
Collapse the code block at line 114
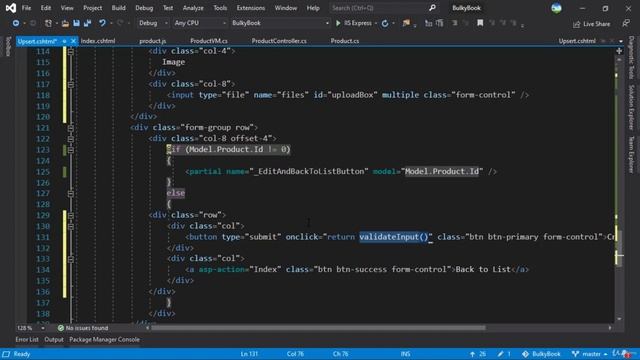coord(71,51)
